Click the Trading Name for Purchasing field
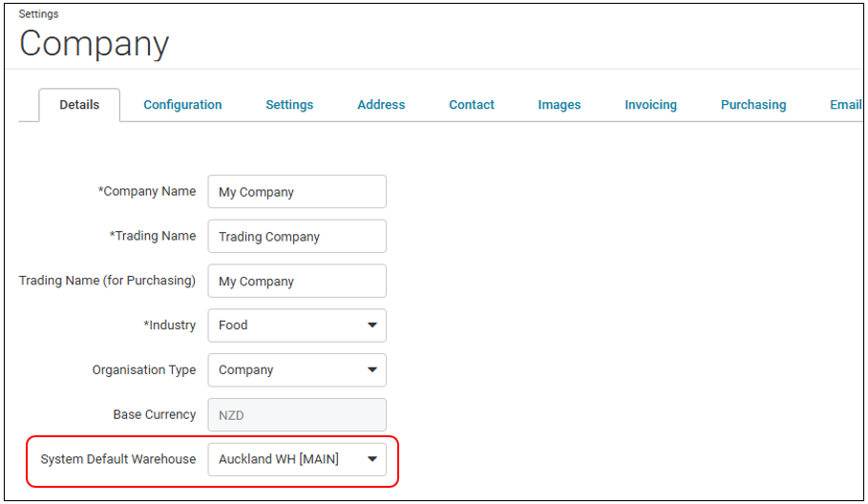This screenshot has width=868, height=504. [x=297, y=281]
